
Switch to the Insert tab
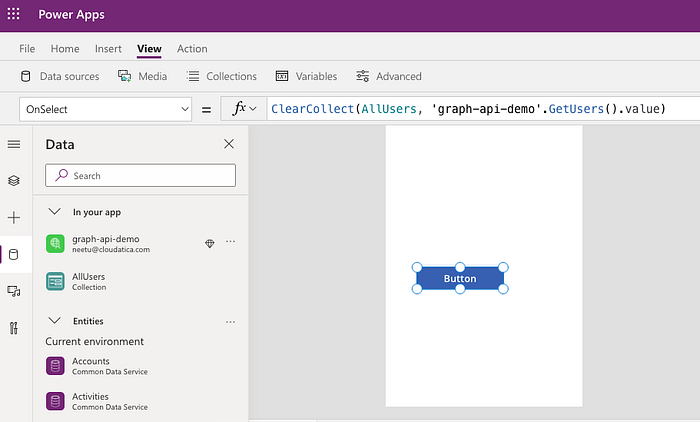[x=108, y=49]
